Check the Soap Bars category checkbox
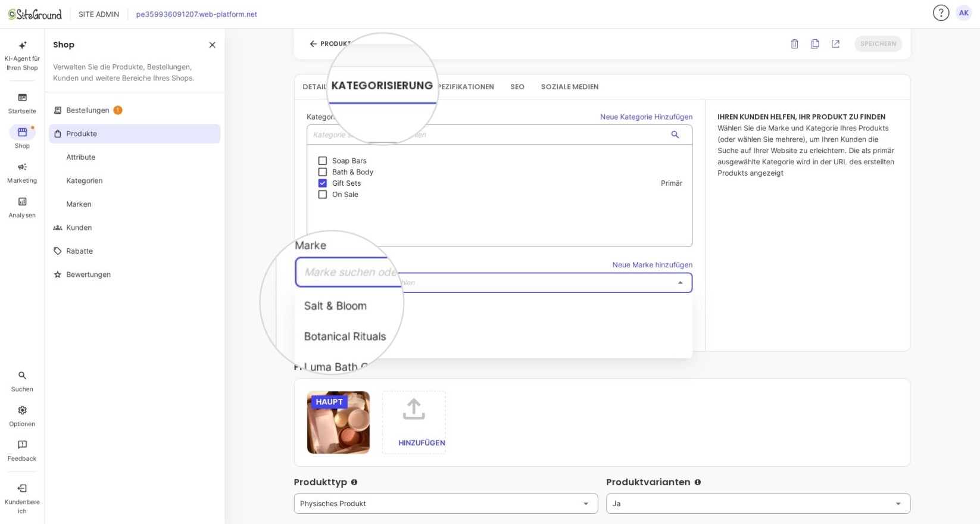 tap(323, 161)
